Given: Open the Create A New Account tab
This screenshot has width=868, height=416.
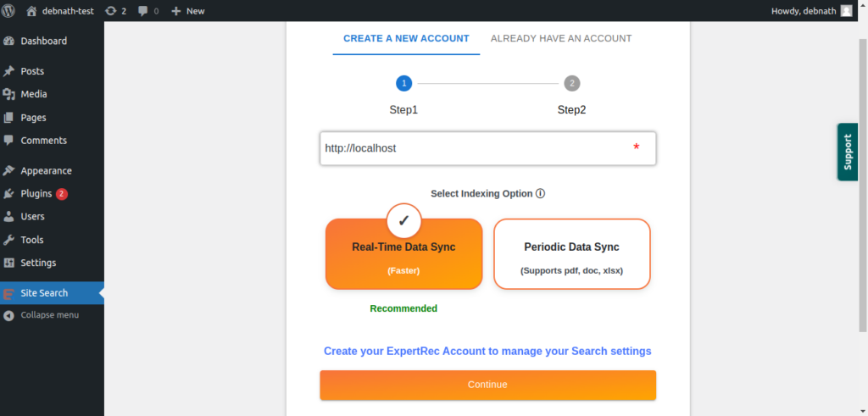Looking at the screenshot, I should [406, 38].
